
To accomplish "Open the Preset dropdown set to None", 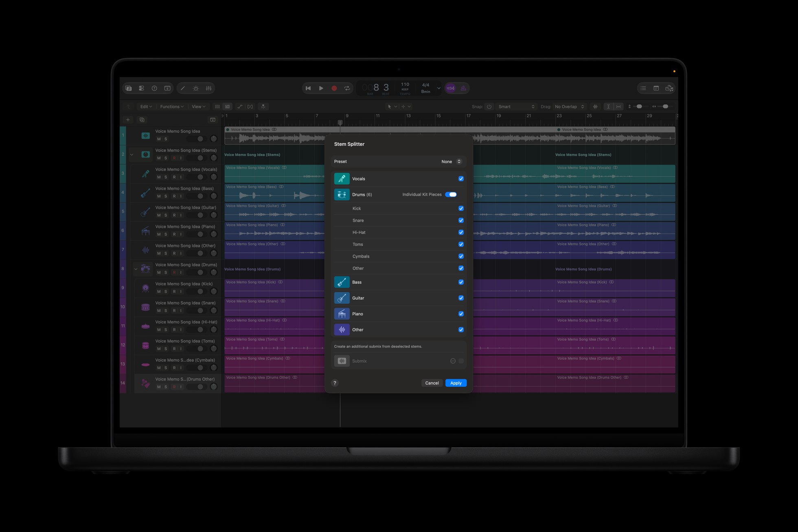I will [451, 162].
